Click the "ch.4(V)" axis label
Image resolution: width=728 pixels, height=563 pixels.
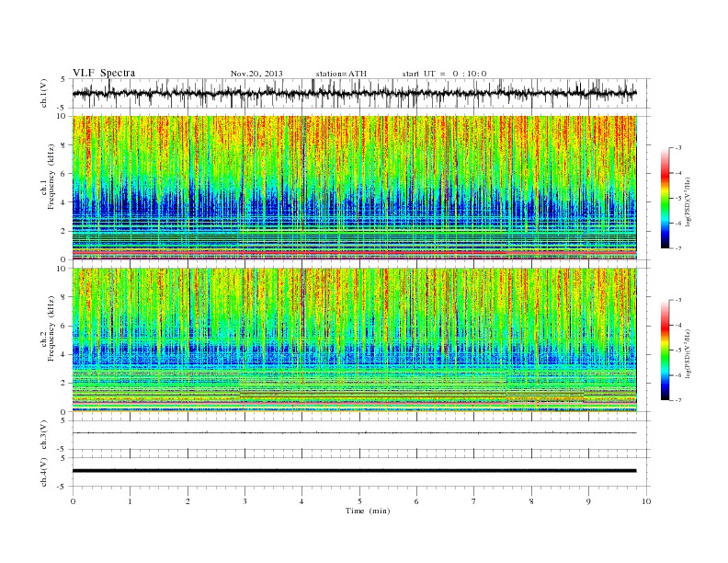pyautogui.click(x=44, y=472)
